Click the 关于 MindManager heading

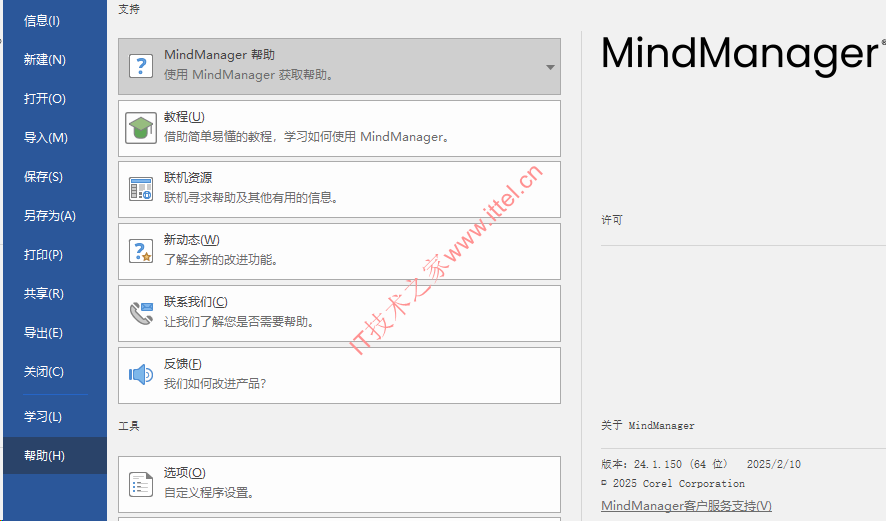click(648, 426)
